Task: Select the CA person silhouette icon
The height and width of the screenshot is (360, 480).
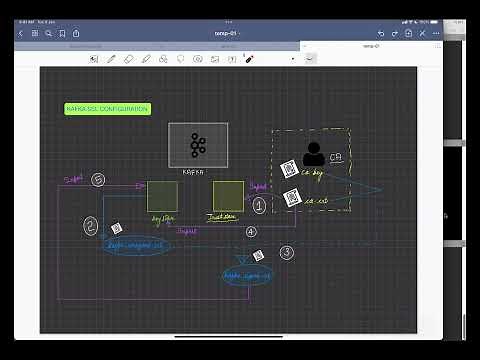Action: coord(314,154)
